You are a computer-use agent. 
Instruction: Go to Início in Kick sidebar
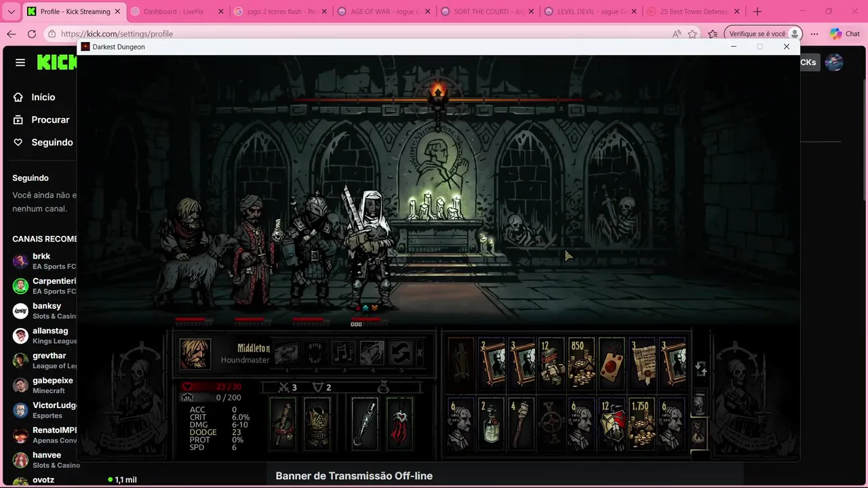pos(43,97)
